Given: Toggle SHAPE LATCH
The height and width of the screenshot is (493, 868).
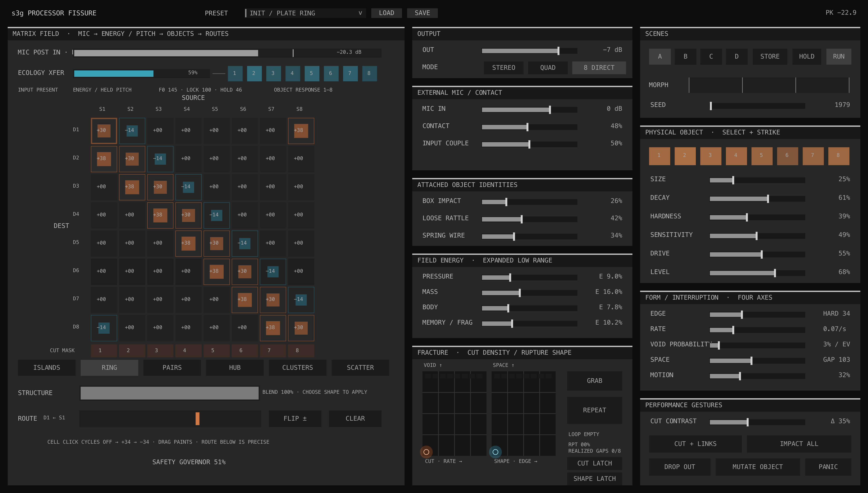Looking at the screenshot, I should click(594, 479).
